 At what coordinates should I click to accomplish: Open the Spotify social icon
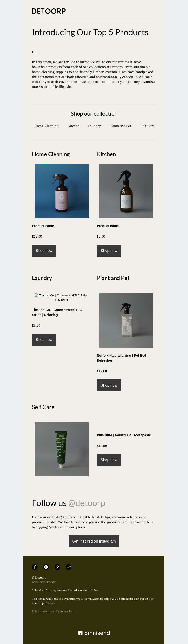click(x=68, y=567)
